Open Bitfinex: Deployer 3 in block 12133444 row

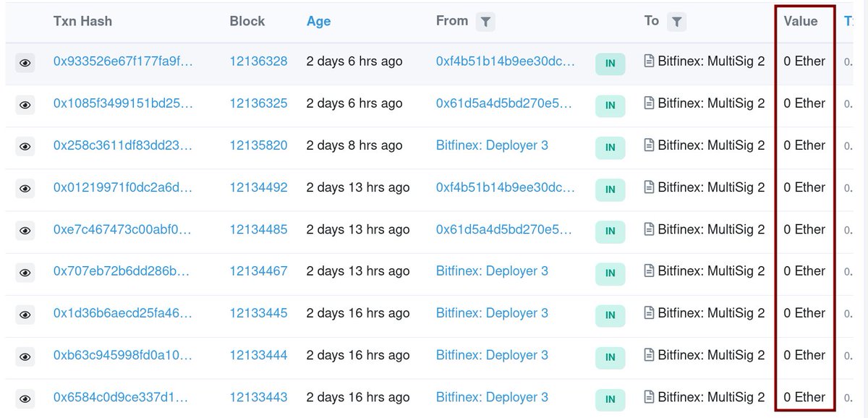pyautogui.click(x=492, y=355)
